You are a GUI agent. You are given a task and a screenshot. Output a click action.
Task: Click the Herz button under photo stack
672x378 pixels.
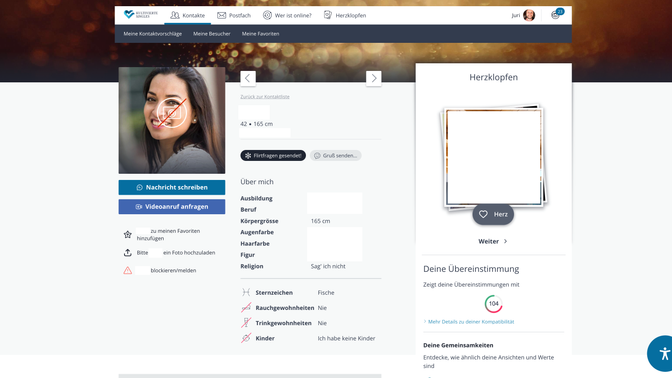(x=493, y=214)
